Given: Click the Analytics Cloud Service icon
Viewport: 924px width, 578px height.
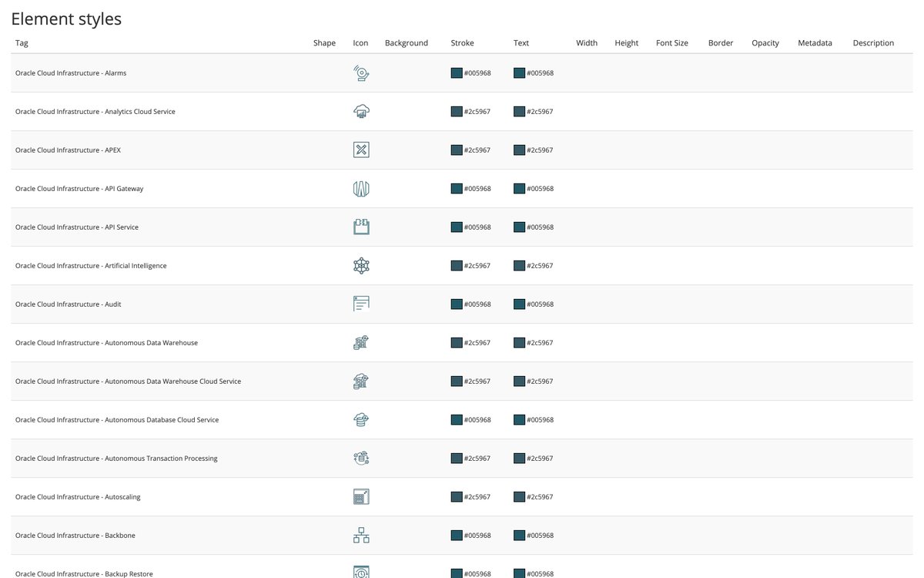Looking at the screenshot, I should click(361, 112).
